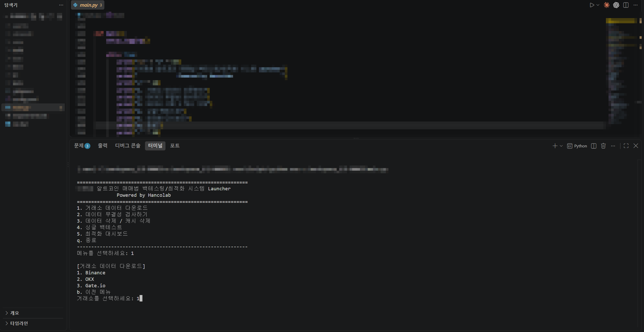Open editor more actions ellipsis menu
Viewport: 644px width, 332px height.
635,5
